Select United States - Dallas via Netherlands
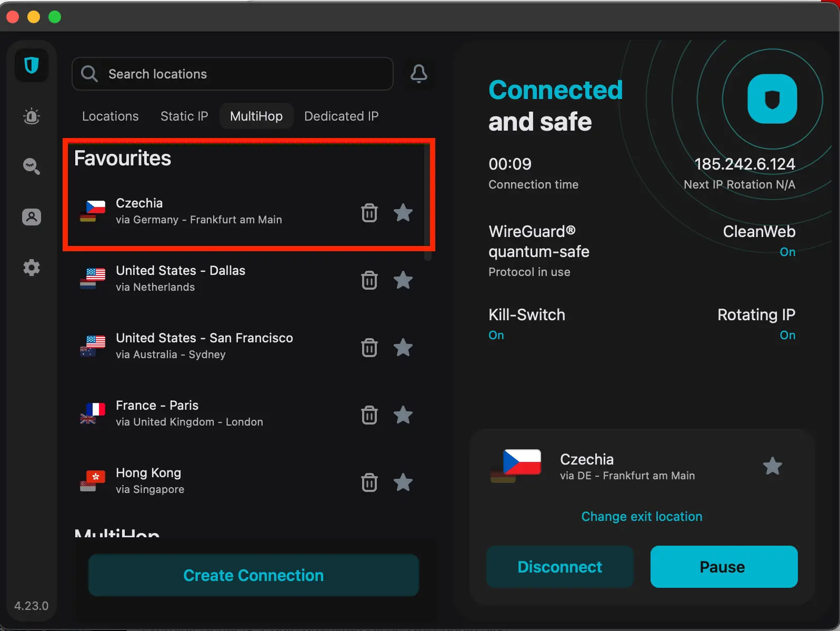 click(247, 279)
